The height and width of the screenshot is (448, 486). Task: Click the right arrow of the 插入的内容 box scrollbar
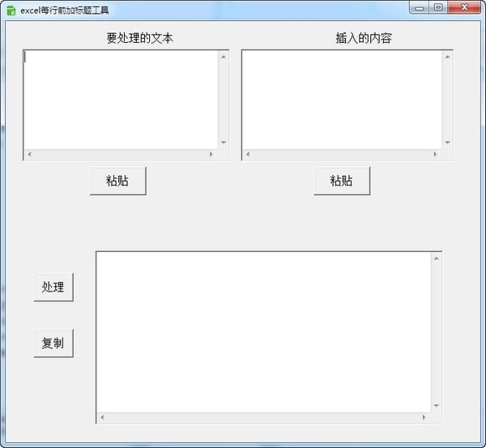[x=436, y=154]
